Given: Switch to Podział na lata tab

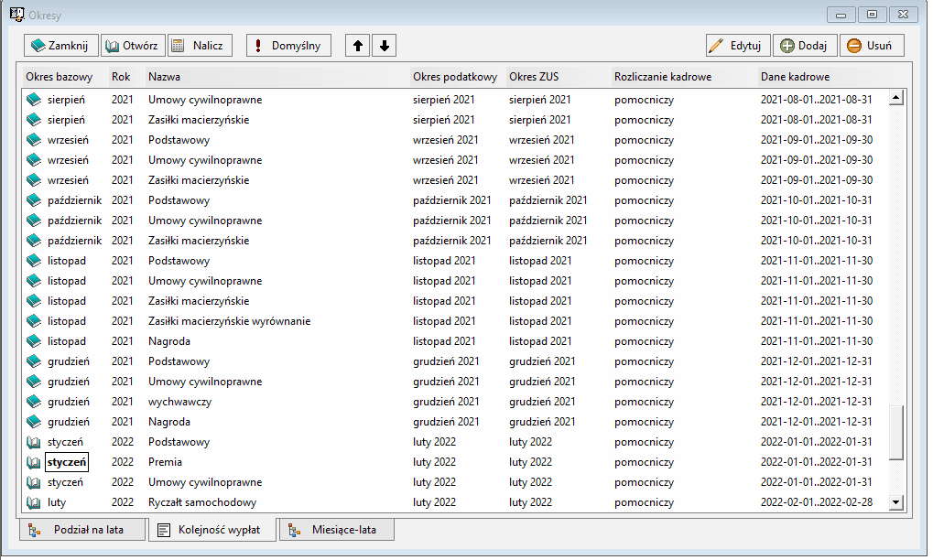Looking at the screenshot, I should 82,530.
